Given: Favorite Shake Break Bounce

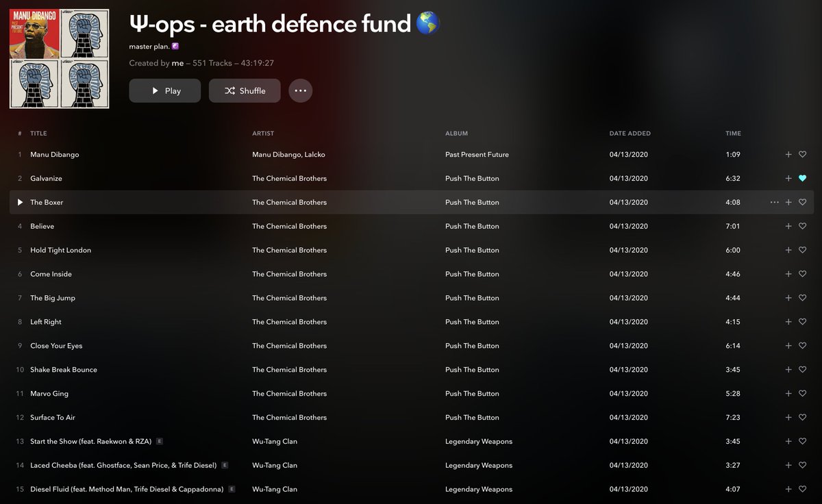Looking at the screenshot, I should click(802, 370).
